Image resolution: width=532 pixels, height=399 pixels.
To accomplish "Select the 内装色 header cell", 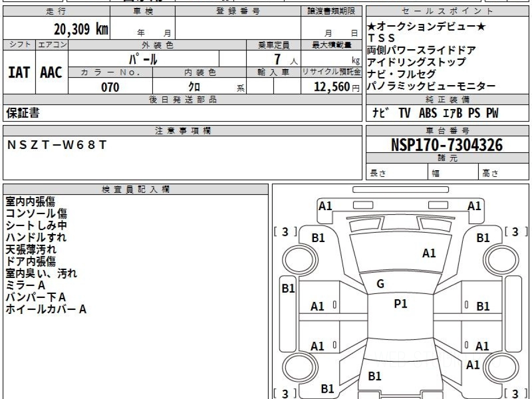I will click(199, 72).
